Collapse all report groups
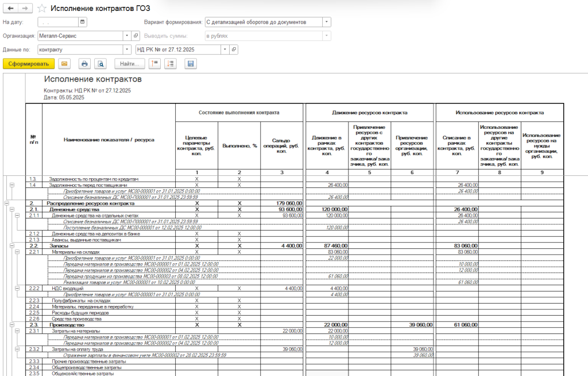This screenshot has height=376, width=588. [154, 64]
